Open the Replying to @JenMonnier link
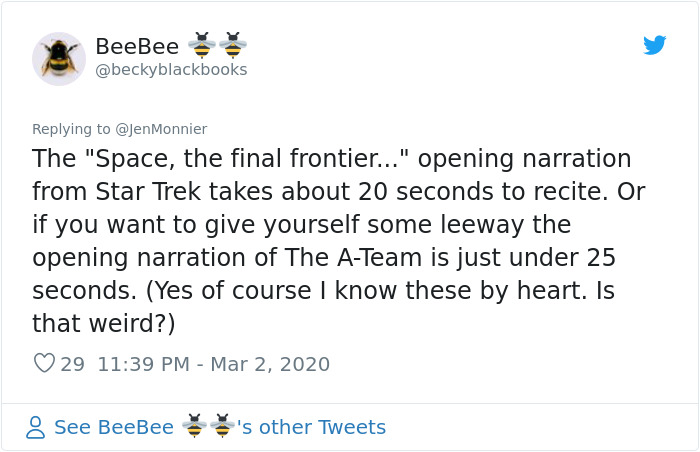The width and height of the screenshot is (700, 452). click(120, 129)
